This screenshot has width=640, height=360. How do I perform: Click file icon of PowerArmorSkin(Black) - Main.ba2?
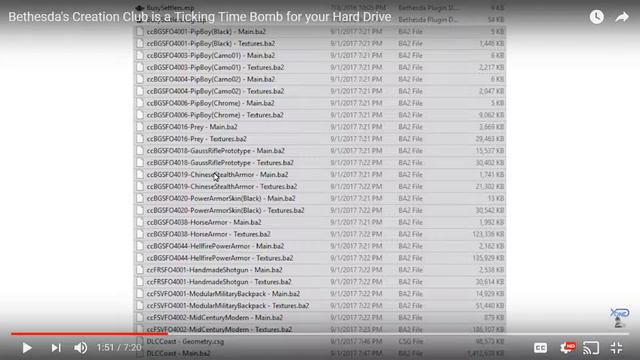pos(140,198)
